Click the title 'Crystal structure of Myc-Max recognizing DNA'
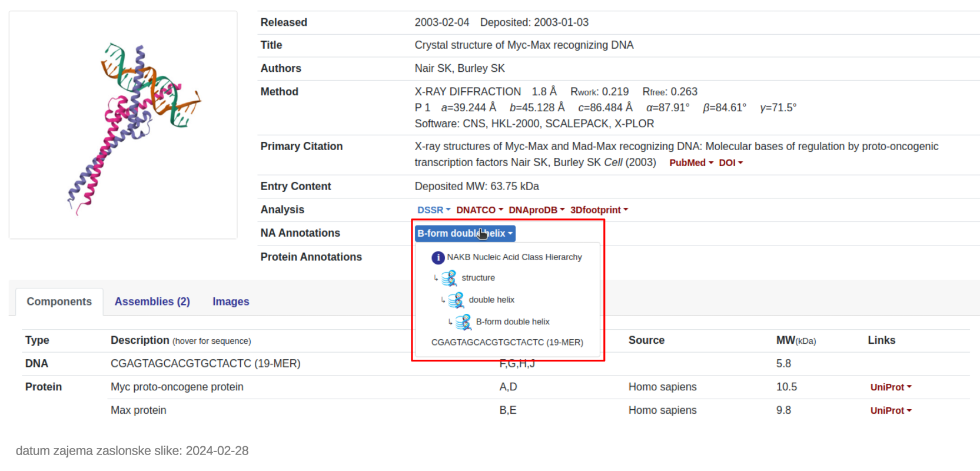The image size is (980, 471). [x=524, y=45]
